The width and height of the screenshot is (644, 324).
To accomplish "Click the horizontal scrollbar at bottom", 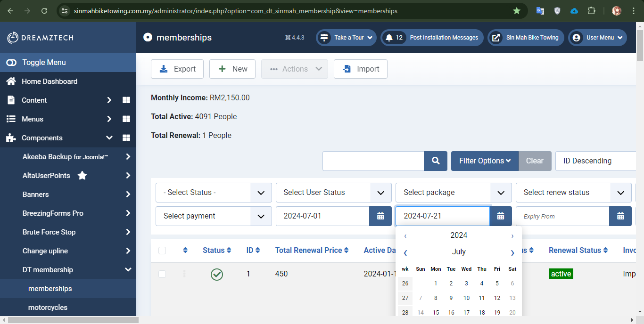I will [73, 320].
